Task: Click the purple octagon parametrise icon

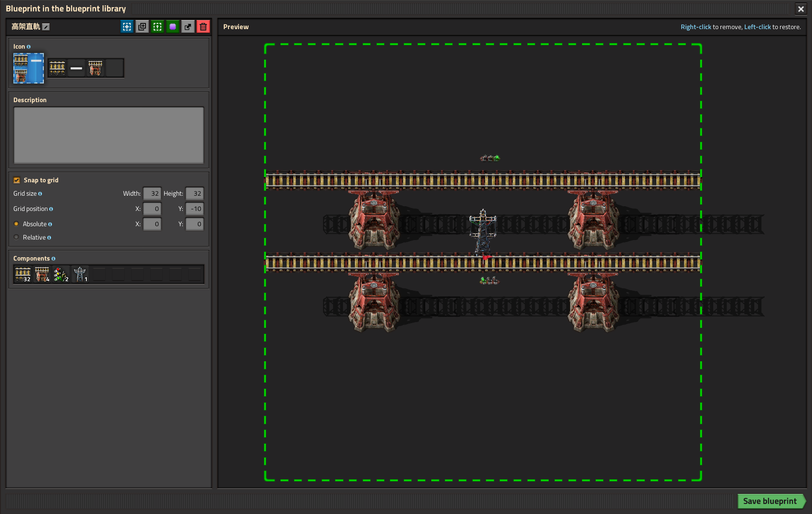Action: coord(173,27)
